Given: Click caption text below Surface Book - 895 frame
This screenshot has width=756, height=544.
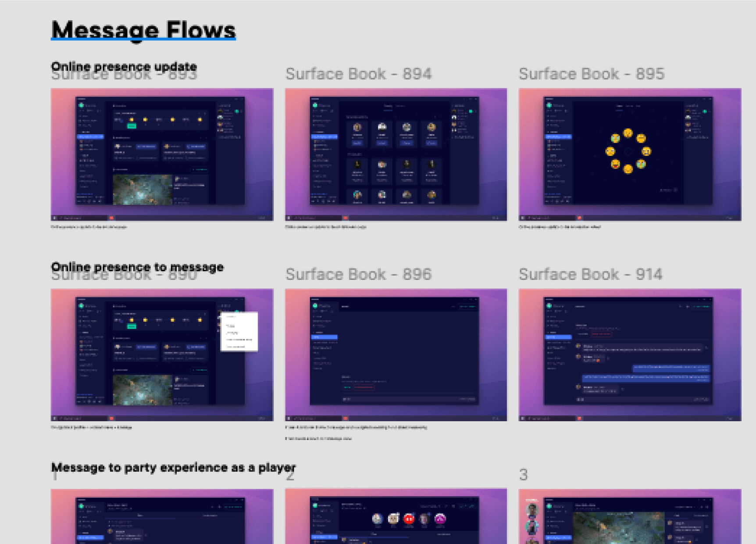Looking at the screenshot, I should pyautogui.click(x=560, y=227).
